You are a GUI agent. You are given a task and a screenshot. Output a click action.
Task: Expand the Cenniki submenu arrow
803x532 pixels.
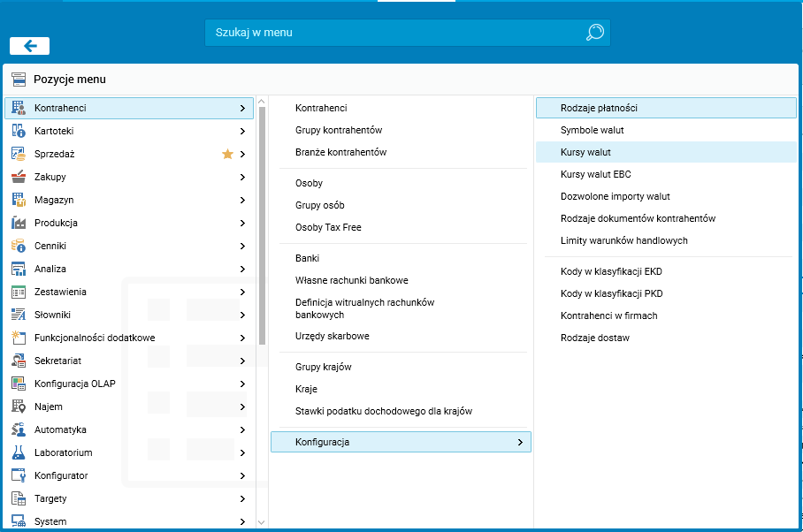[x=242, y=246]
